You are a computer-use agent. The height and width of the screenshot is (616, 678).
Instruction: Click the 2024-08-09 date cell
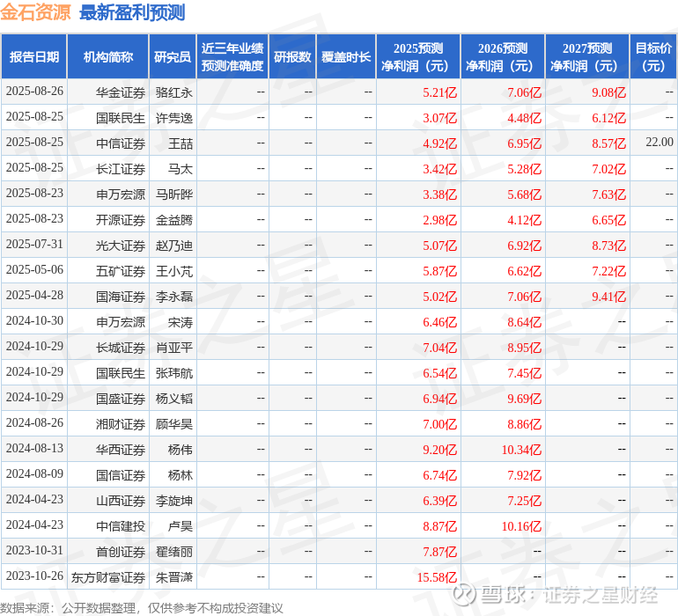[x=34, y=473]
